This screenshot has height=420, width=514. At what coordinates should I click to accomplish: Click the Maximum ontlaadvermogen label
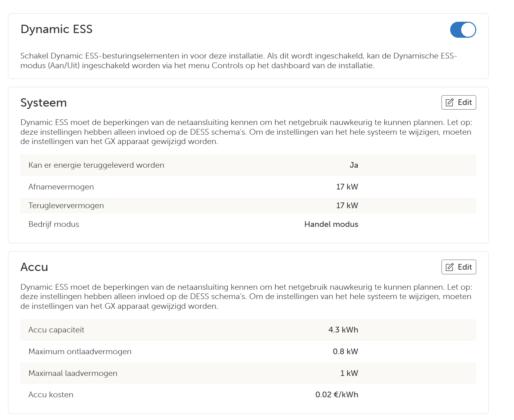(x=80, y=352)
